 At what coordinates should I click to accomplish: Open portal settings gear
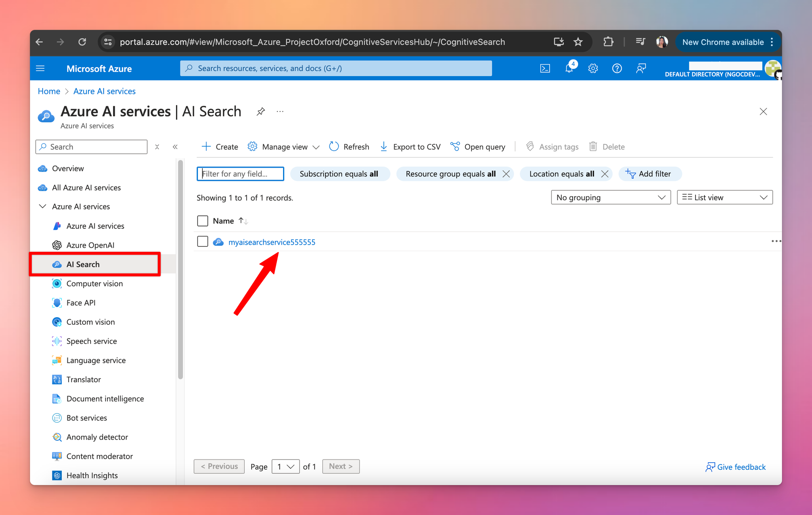pos(593,69)
